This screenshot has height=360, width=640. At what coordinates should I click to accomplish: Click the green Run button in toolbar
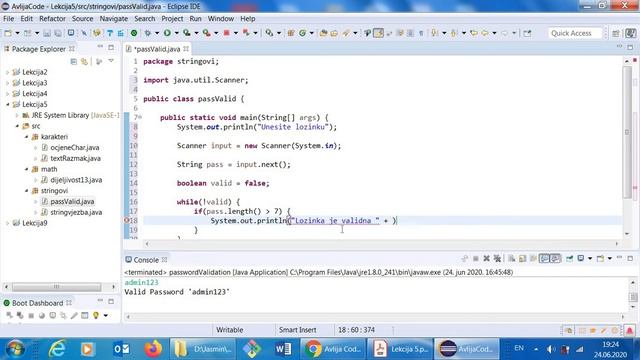tap(167, 33)
